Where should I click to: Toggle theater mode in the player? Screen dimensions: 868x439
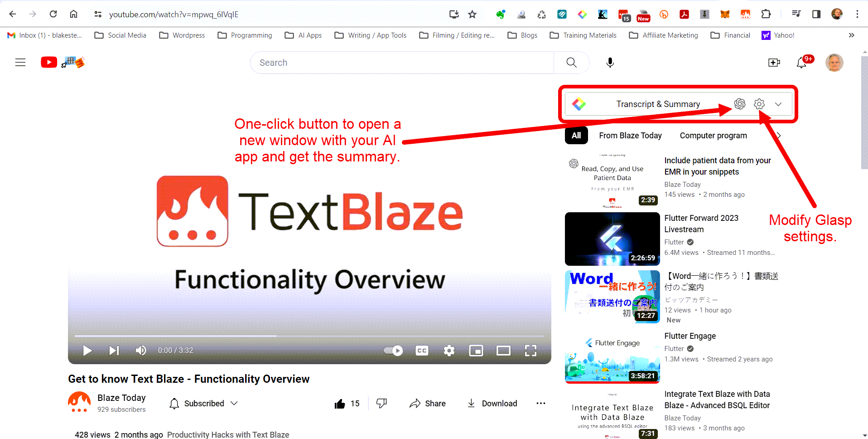click(x=503, y=350)
